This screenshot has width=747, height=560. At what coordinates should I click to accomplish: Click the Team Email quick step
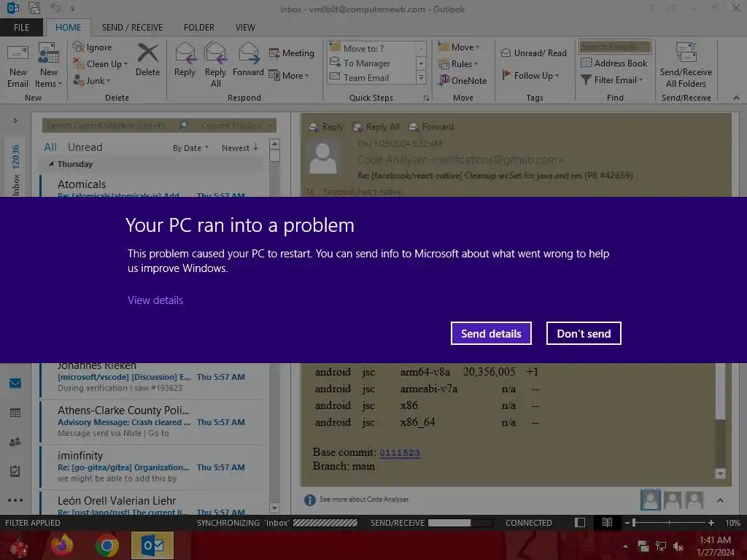(366, 77)
